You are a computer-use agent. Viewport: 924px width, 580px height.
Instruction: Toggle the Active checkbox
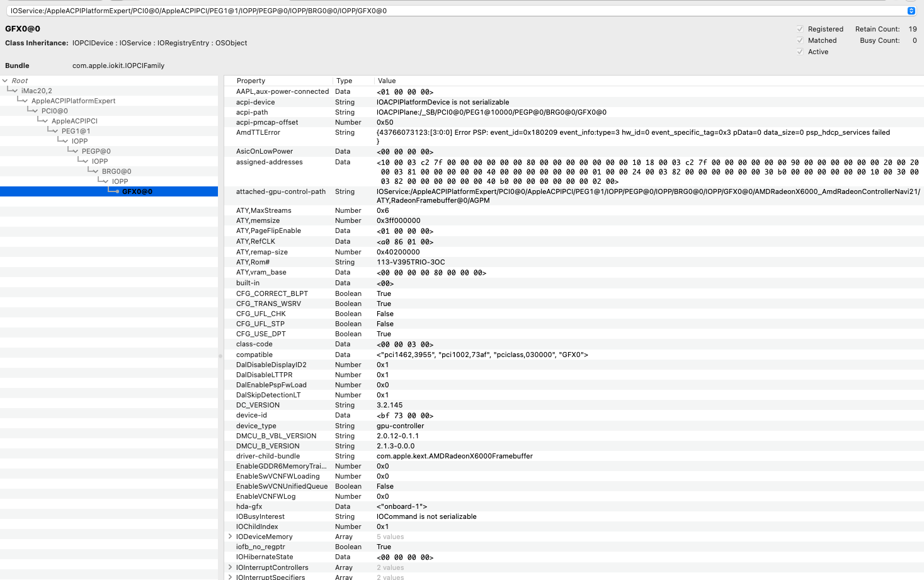click(x=800, y=52)
